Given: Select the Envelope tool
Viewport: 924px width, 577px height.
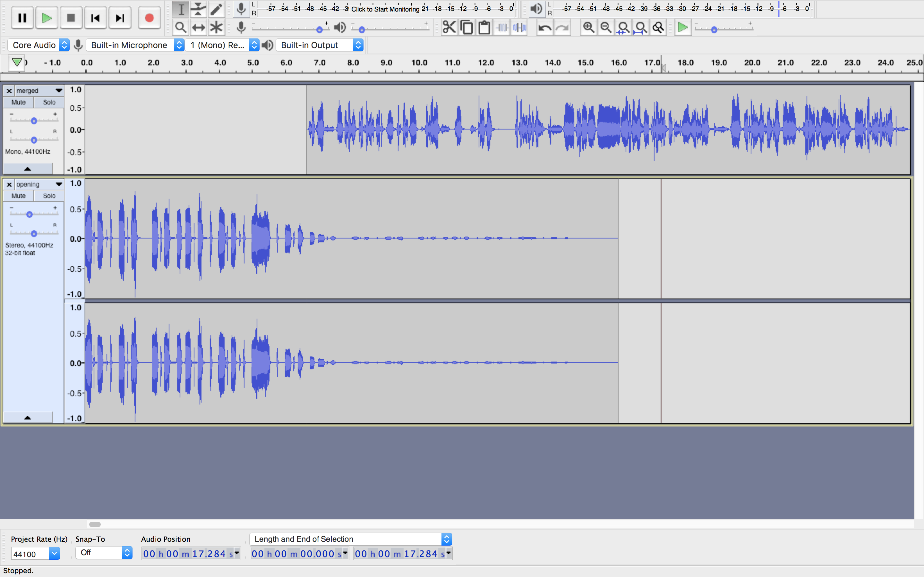Looking at the screenshot, I should point(198,9).
